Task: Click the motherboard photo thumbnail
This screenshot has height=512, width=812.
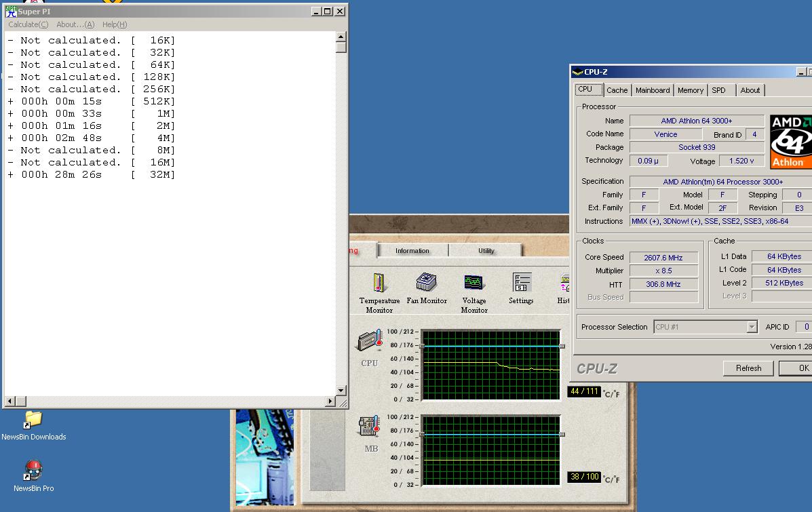Action: tap(265, 457)
